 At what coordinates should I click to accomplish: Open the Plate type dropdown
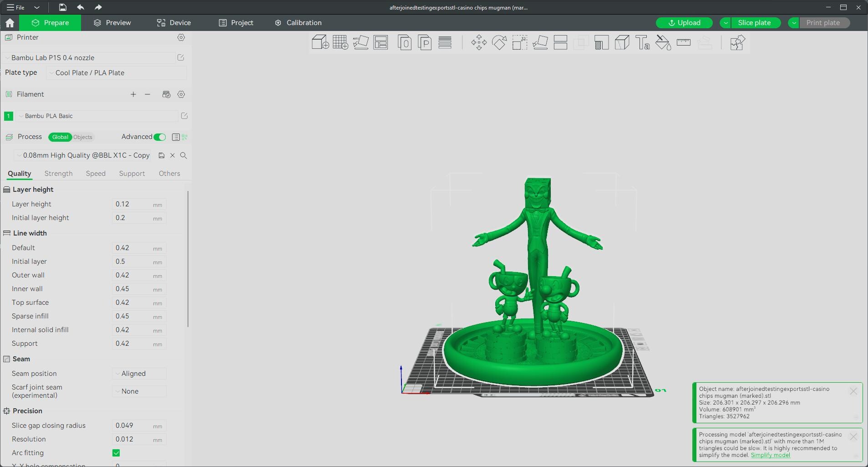pyautogui.click(x=117, y=73)
